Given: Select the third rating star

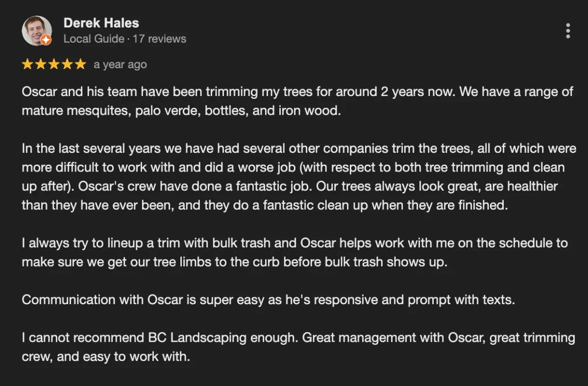Looking at the screenshot, I should click(x=54, y=64).
